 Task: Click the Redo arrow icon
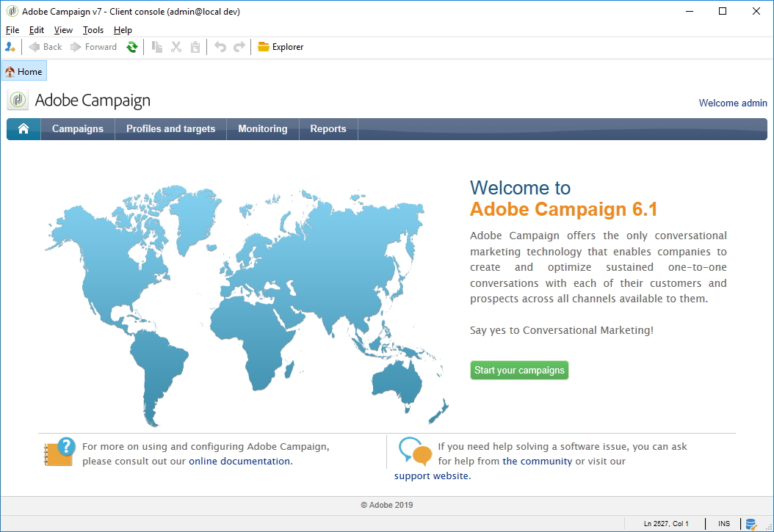pyautogui.click(x=239, y=47)
